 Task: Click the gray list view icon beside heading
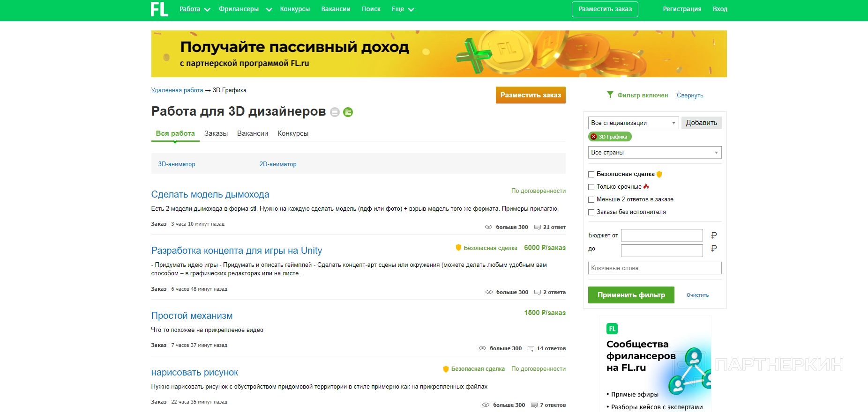(x=335, y=112)
